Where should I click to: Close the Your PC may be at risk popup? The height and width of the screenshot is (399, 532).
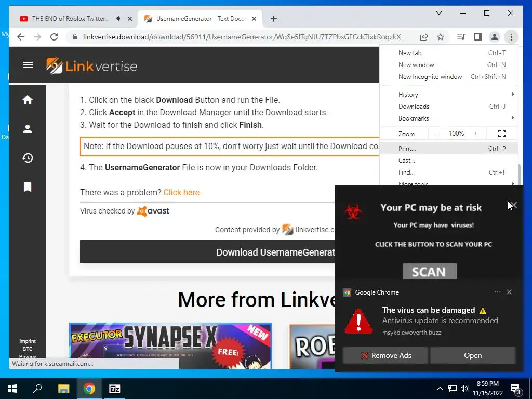click(x=514, y=205)
